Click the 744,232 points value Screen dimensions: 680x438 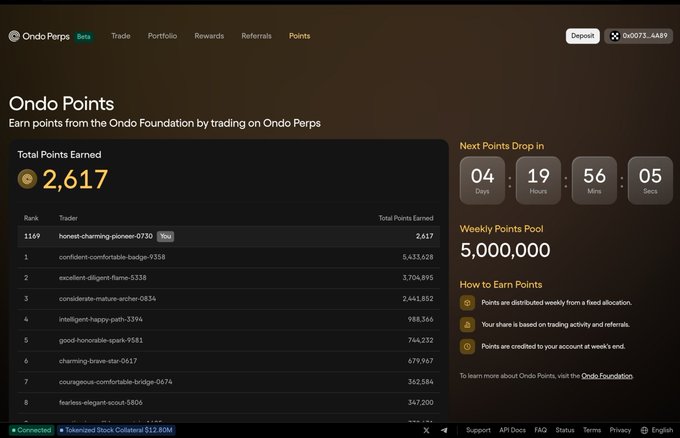point(420,340)
